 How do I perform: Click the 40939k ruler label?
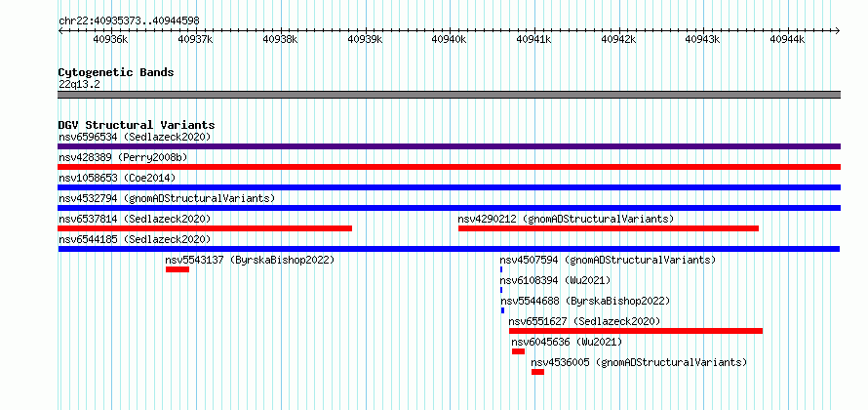(x=365, y=39)
